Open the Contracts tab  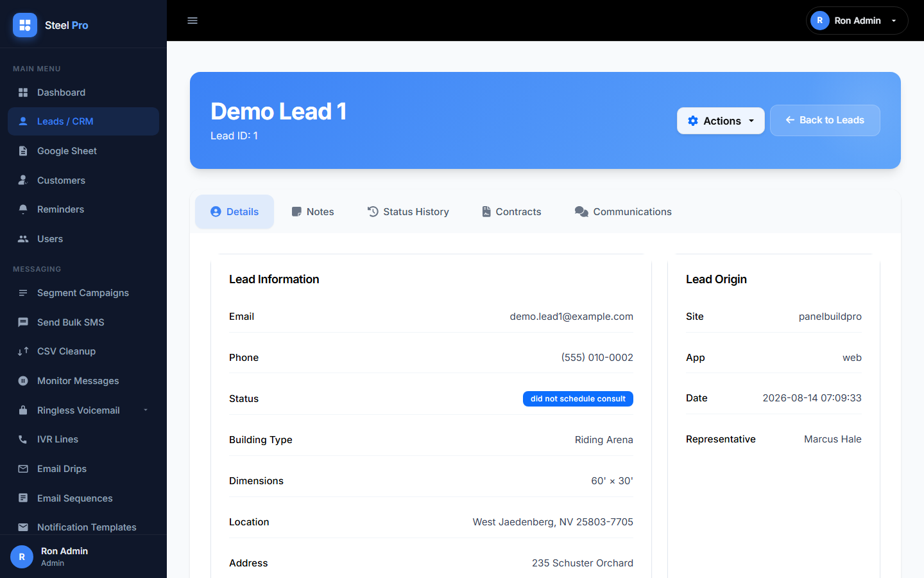pos(511,212)
